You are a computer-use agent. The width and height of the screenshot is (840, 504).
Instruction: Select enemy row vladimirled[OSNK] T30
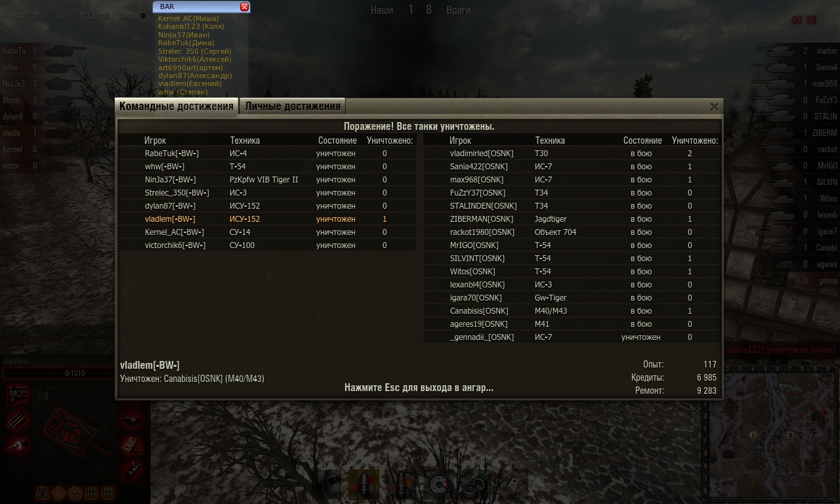[x=572, y=154]
